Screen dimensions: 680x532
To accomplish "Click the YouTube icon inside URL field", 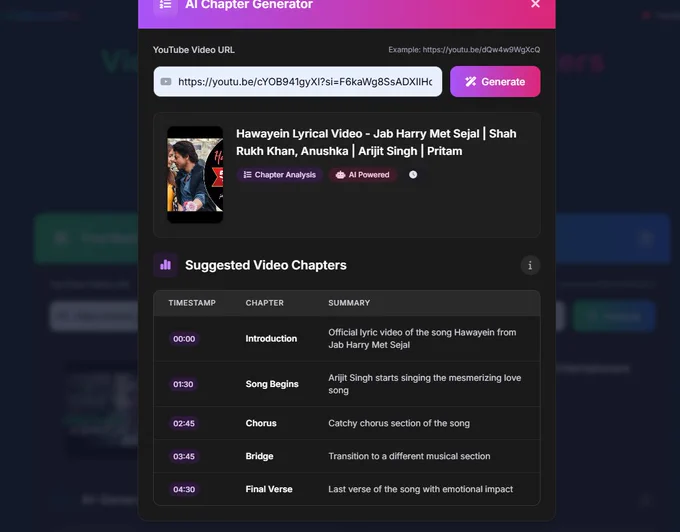I will [166, 82].
